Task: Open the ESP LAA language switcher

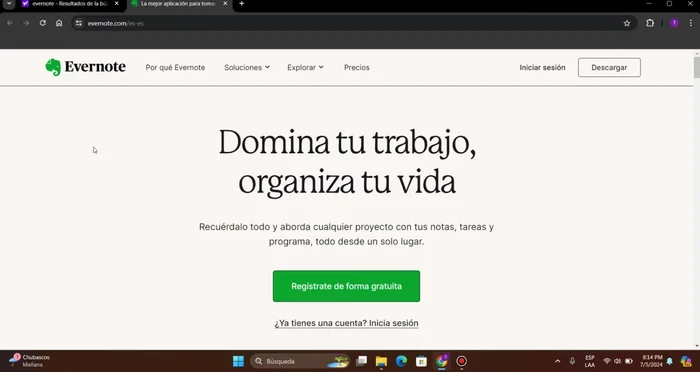Action: pyautogui.click(x=590, y=361)
